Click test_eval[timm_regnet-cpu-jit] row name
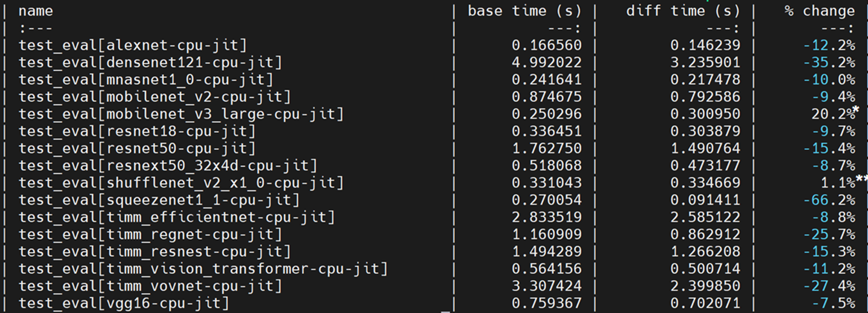The width and height of the screenshot is (868, 313). tap(150, 235)
